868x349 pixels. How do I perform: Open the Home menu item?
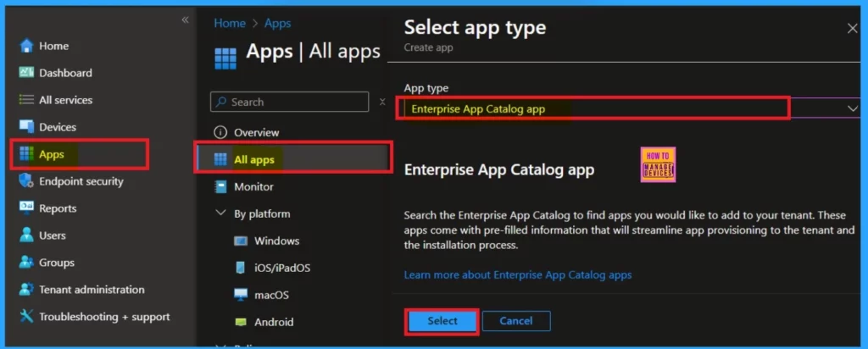[x=53, y=46]
